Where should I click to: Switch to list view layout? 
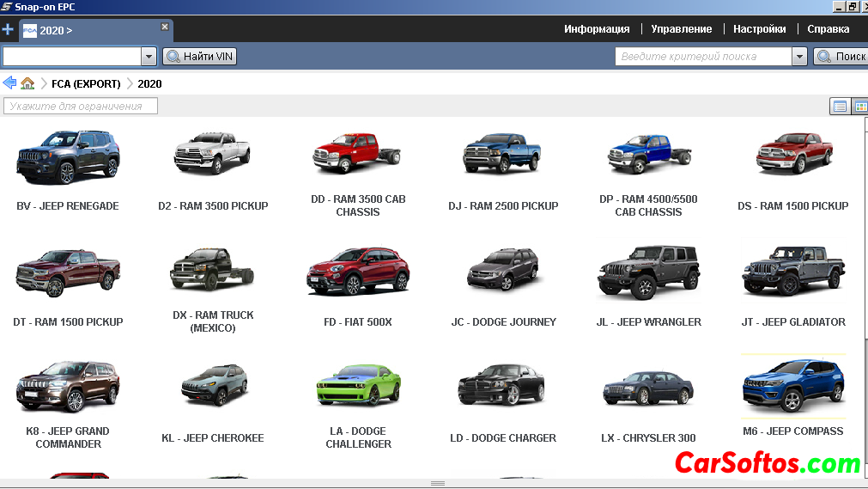click(x=840, y=107)
